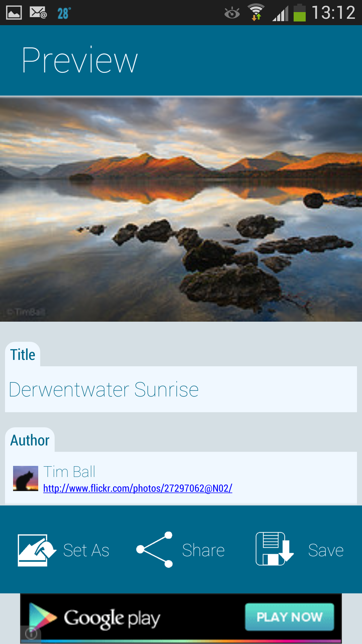The image size is (362, 644).
Task: Tap the Set As wallpaper icon
Action: (37, 550)
